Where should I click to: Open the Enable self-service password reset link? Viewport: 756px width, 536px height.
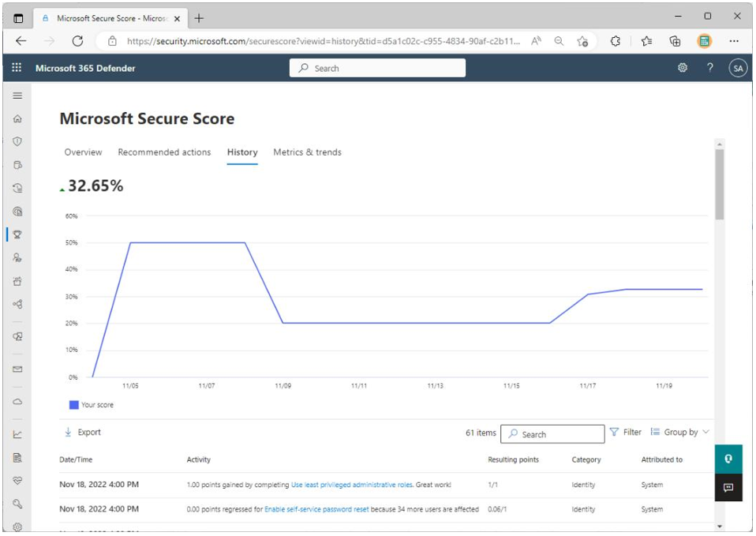pyautogui.click(x=316, y=509)
